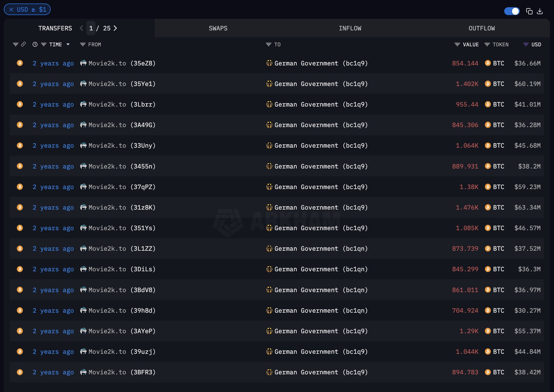Click Bitcoin icon on the 35eZ8 row
The height and width of the screenshot is (392, 554).
[x=20, y=63]
